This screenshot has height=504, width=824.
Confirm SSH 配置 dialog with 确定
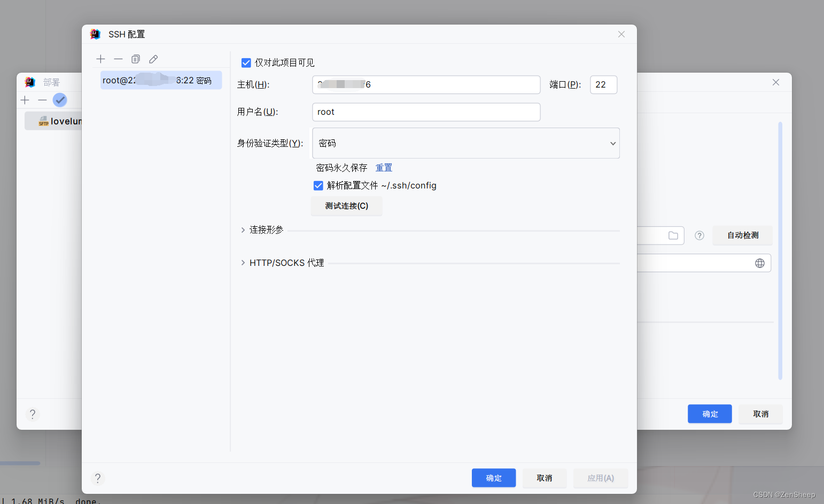[x=494, y=478]
